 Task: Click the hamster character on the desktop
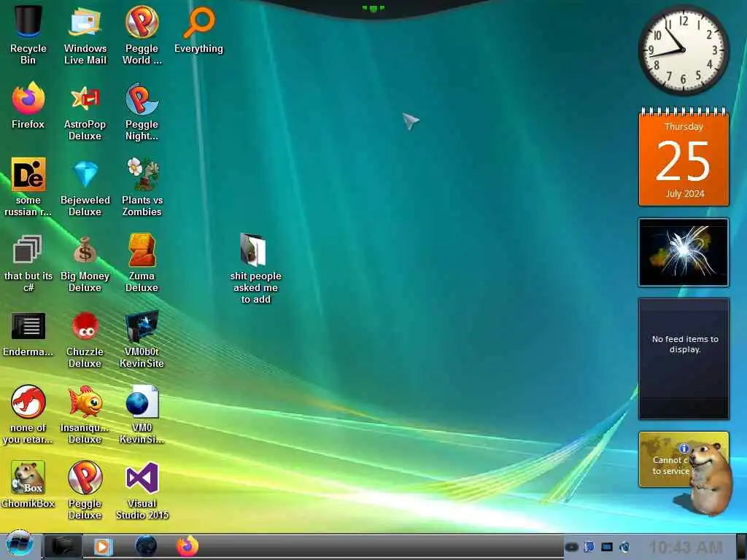click(x=709, y=478)
